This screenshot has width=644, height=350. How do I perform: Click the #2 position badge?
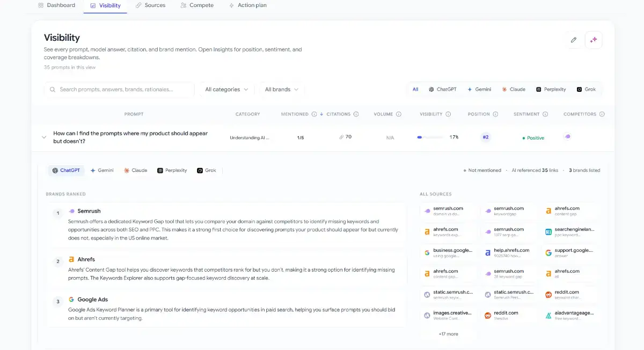coord(486,137)
